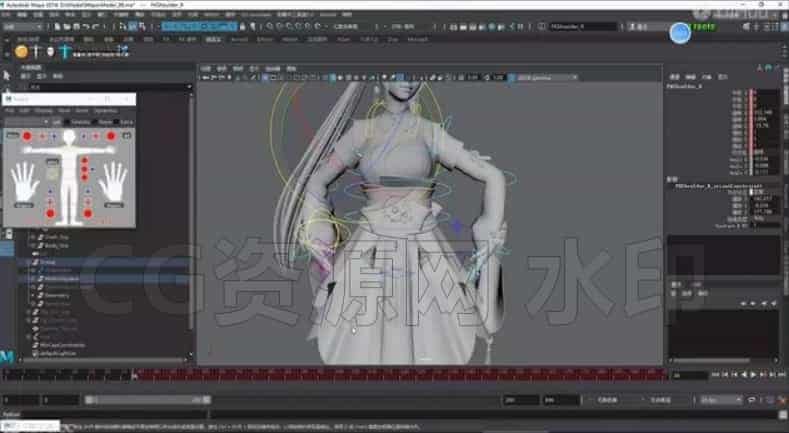Click the white head mask shelf icon
This screenshot has width=789, height=433.
pyautogui.click(x=50, y=51)
